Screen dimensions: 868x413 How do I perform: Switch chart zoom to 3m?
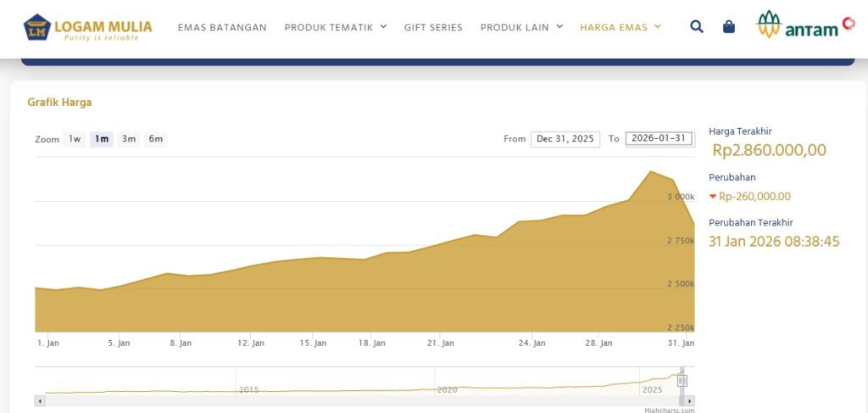click(129, 139)
